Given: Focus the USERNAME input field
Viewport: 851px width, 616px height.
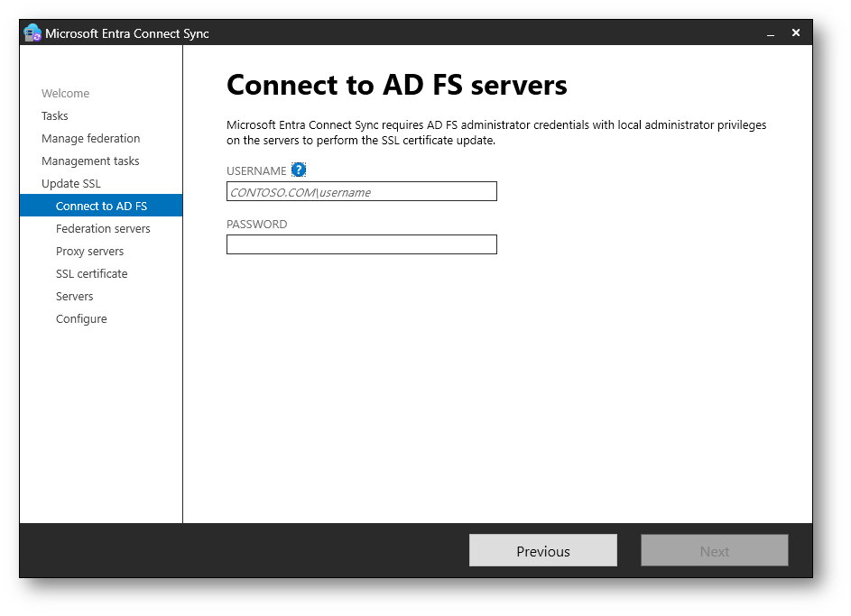Looking at the screenshot, I should [361, 191].
